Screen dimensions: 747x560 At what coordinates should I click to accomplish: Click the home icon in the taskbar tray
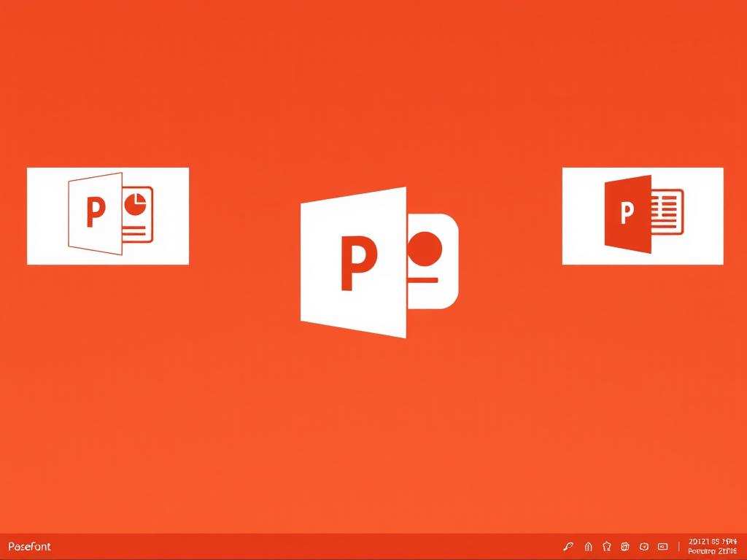click(x=588, y=546)
